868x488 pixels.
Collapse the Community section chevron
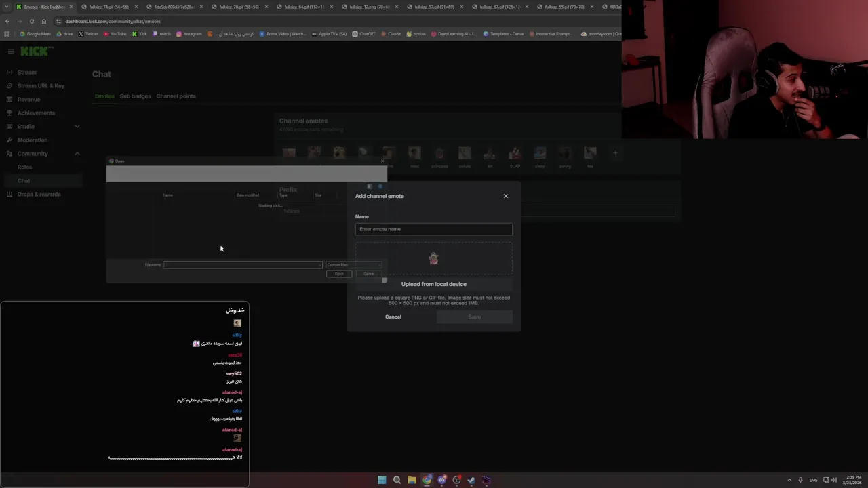pos(77,153)
